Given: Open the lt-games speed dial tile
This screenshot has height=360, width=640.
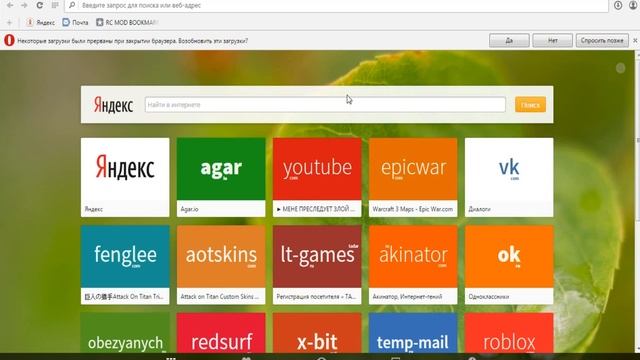Looking at the screenshot, I should [317, 265].
